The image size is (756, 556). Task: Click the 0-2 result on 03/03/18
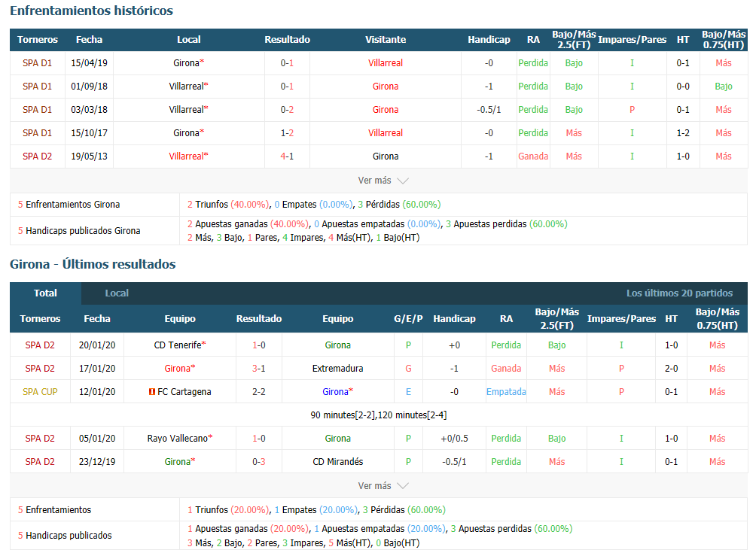[287, 109]
